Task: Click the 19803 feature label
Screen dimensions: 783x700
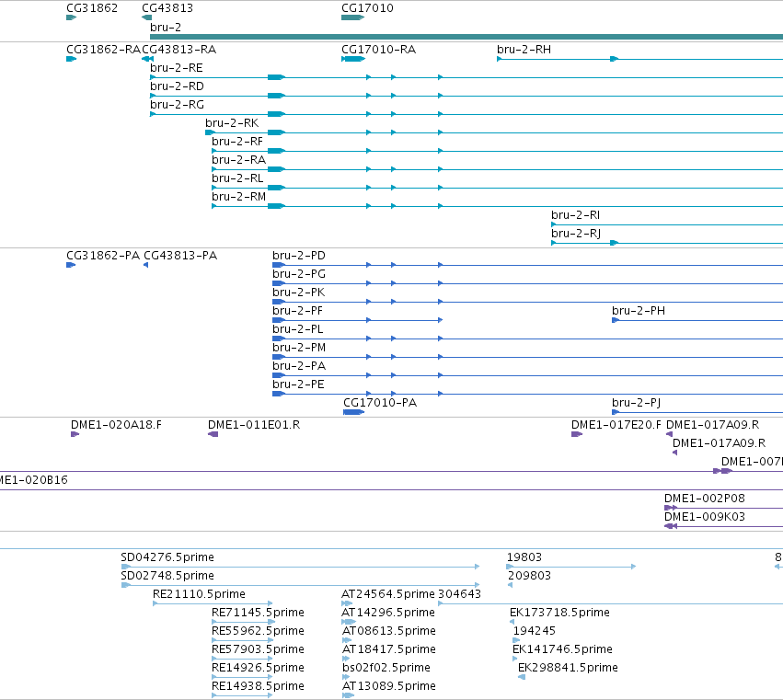Action: point(524,557)
